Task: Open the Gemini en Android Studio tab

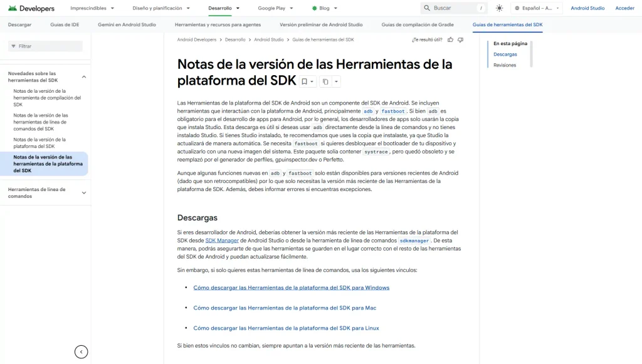Action: (127, 24)
